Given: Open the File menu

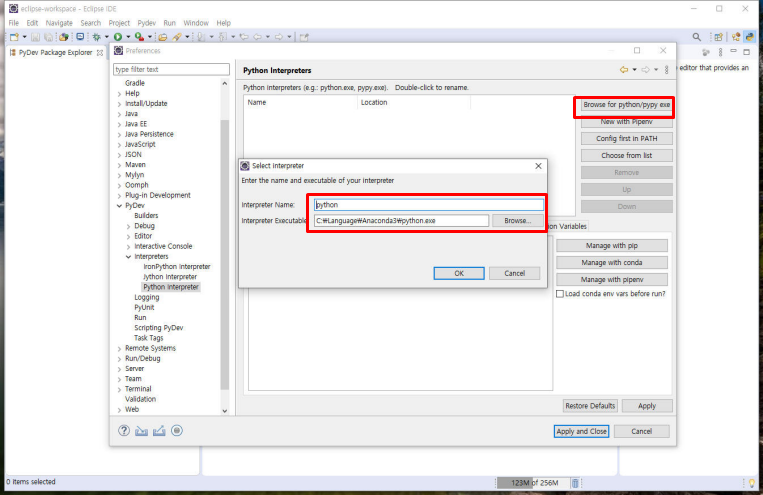Looking at the screenshot, I should pyautogui.click(x=14, y=23).
